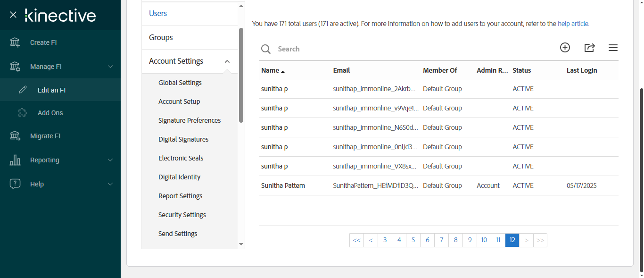Screen dimensions: 644x278
Task: Select Security Settings menu item
Action: coord(182,215)
